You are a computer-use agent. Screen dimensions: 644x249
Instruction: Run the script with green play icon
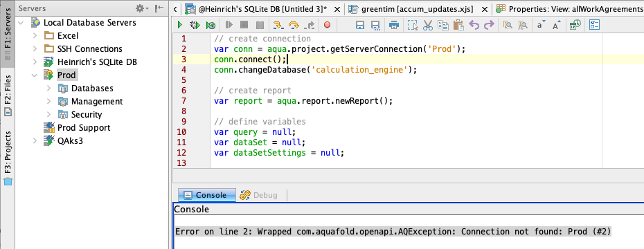tap(180, 26)
